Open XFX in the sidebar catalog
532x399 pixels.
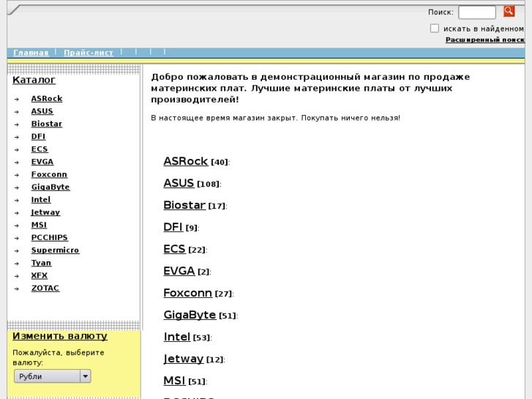point(40,275)
